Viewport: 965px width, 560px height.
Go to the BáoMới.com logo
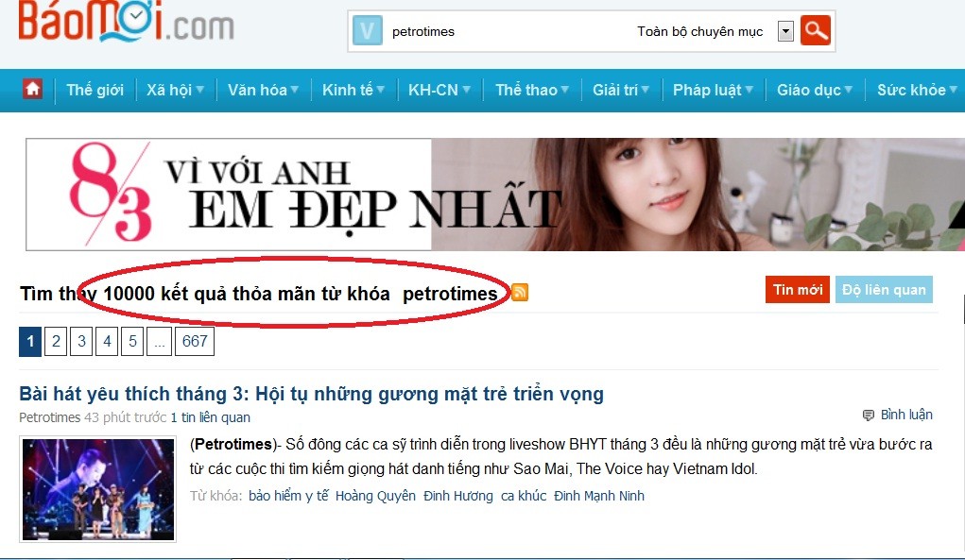[126, 22]
